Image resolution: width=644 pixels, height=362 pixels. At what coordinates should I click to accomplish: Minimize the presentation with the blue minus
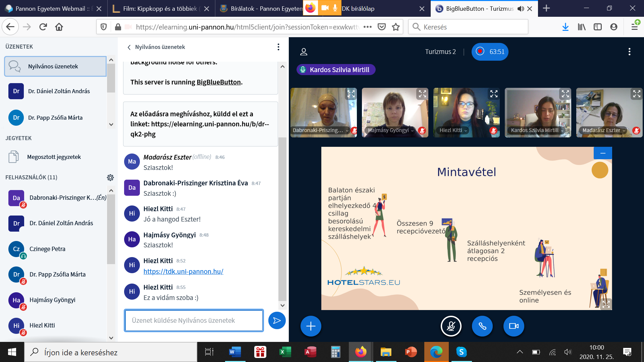(x=603, y=153)
